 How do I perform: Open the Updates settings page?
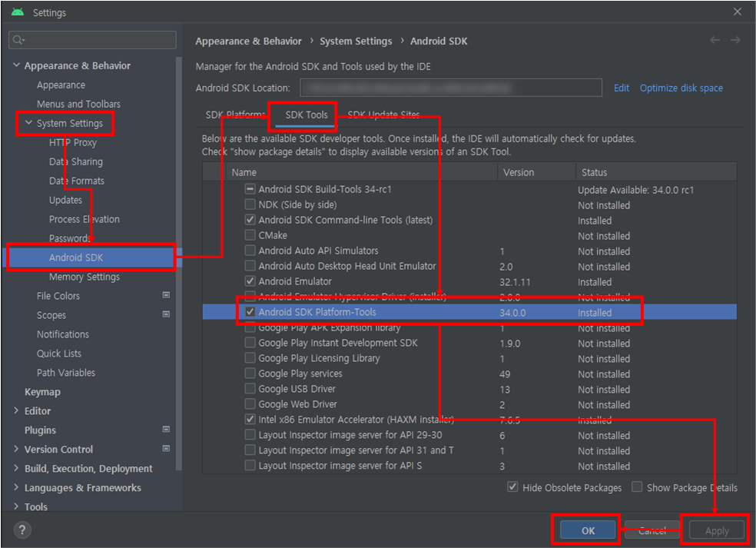click(65, 200)
